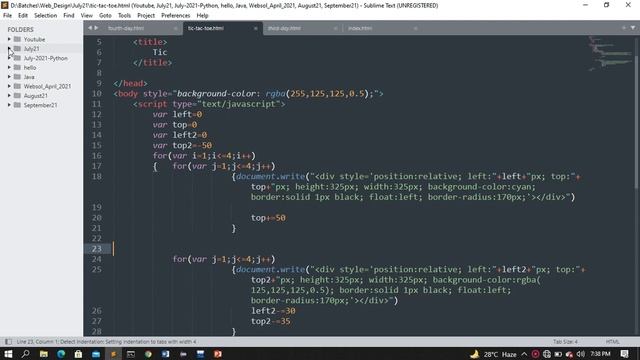Go to previous tab with left arrow
The height and width of the screenshot is (360, 640).
click(x=90, y=28)
